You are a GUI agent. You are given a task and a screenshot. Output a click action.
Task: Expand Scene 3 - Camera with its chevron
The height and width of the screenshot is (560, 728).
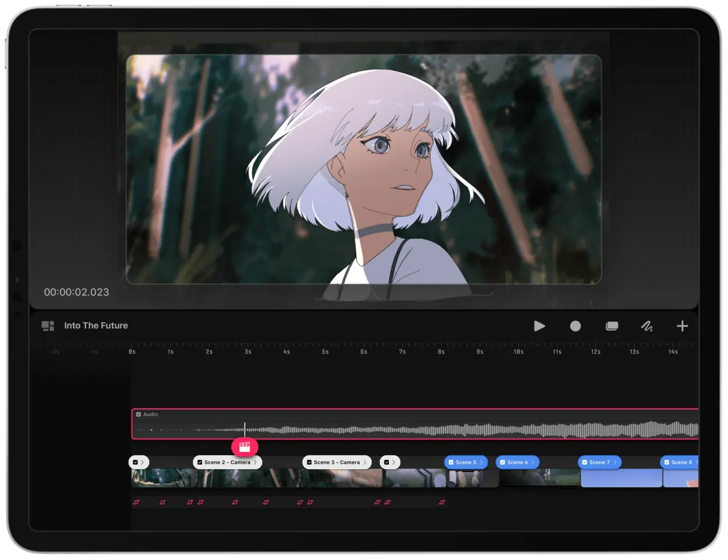(x=365, y=462)
